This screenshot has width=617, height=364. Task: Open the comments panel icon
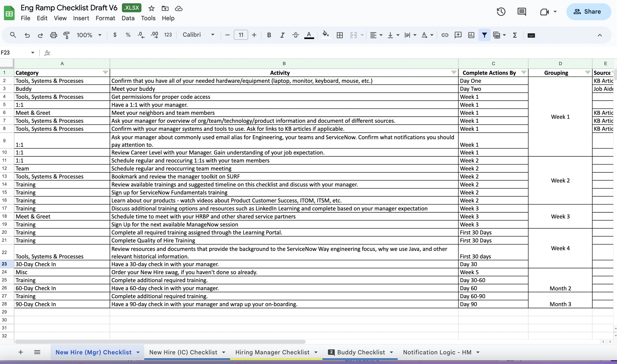[x=521, y=12]
